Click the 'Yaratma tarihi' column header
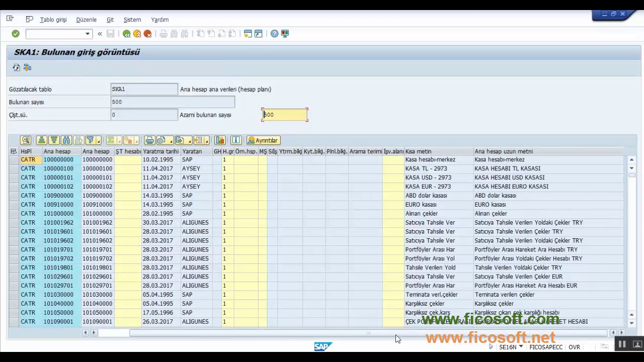The height and width of the screenshot is (362, 644). (x=161, y=151)
